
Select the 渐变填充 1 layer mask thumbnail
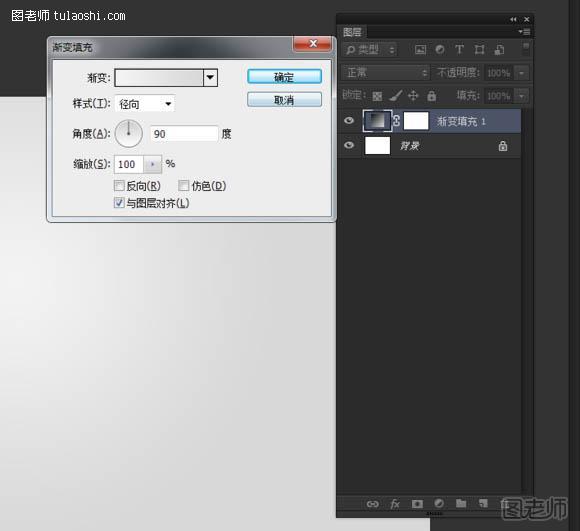pyautogui.click(x=416, y=121)
